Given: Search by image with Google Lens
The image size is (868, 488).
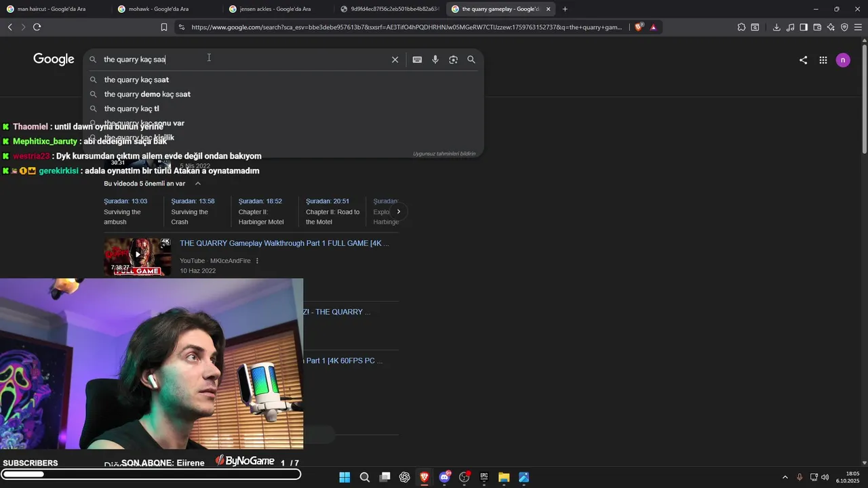Looking at the screenshot, I should [x=453, y=60].
